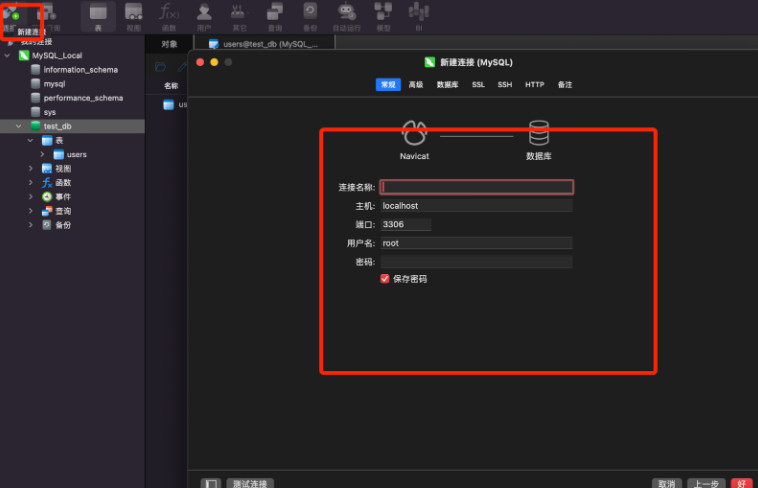Viewport: 758px width, 488px height.
Task: Switch to the 常规 (General) tab
Action: click(388, 85)
